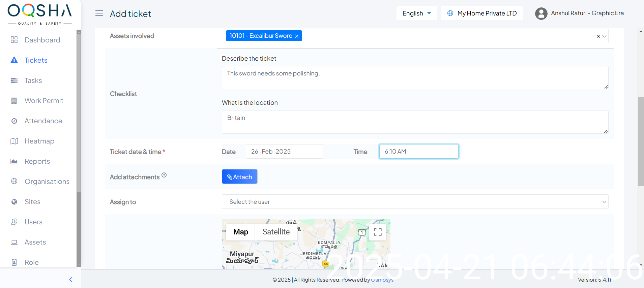Click the Attendance clock icon
Image resolution: width=644 pixels, height=288 pixels.
coord(14,121)
